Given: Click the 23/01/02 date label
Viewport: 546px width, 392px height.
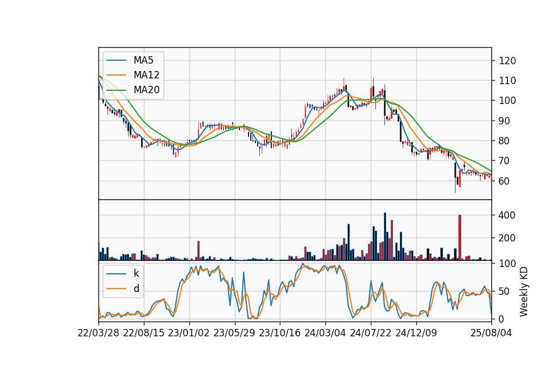Looking at the screenshot, I should tap(189, 333).
